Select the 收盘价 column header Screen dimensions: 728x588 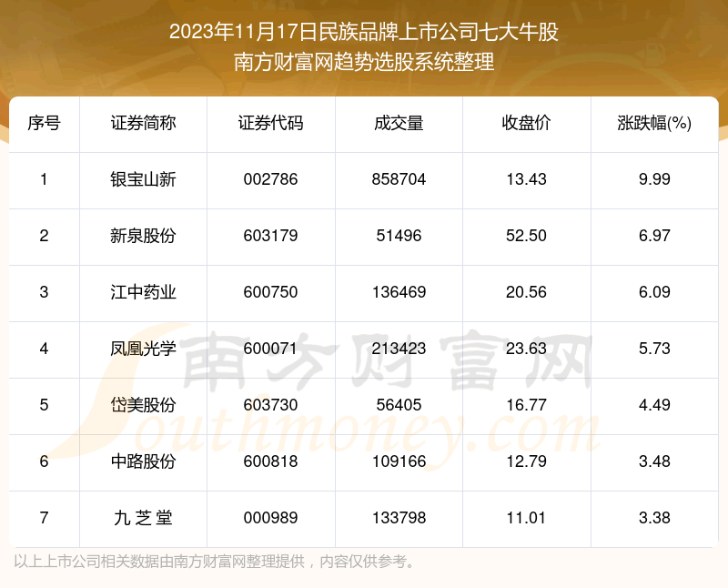point(526,124)
